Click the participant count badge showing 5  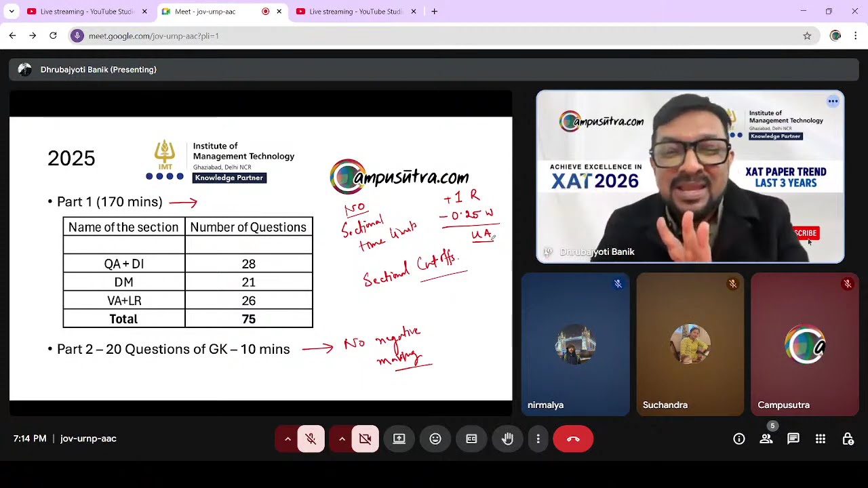pos(772,426)
